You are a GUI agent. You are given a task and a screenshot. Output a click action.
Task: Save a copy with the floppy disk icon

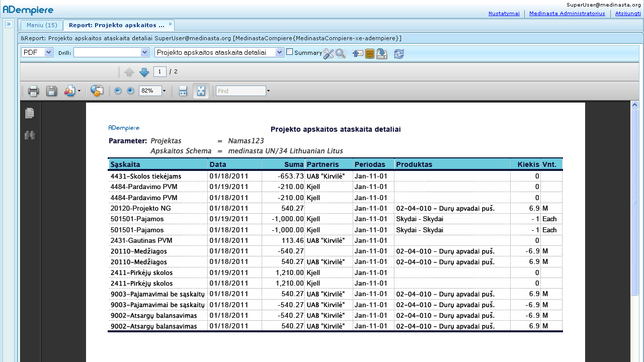click(x=51, y=91)
